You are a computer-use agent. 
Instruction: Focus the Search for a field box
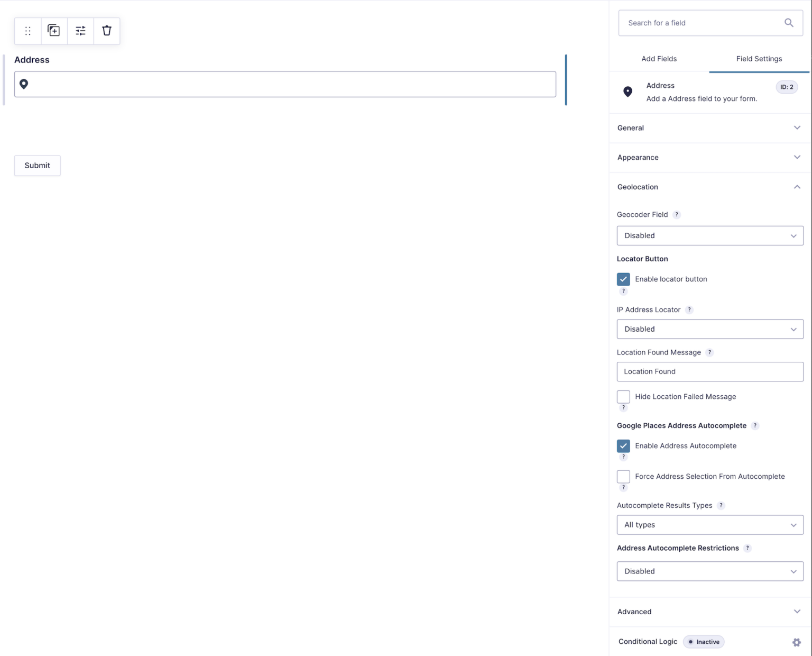click(710, 23)
